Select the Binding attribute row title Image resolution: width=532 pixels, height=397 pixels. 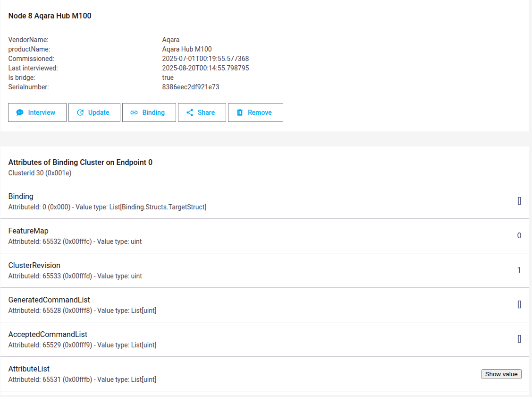pos(21,196)
